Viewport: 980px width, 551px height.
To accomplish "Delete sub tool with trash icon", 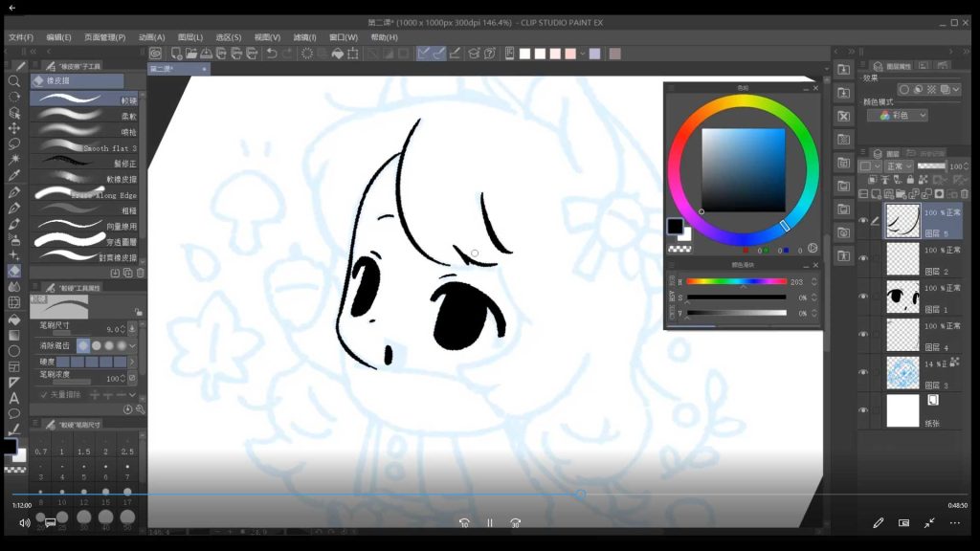I will (140, 273).
